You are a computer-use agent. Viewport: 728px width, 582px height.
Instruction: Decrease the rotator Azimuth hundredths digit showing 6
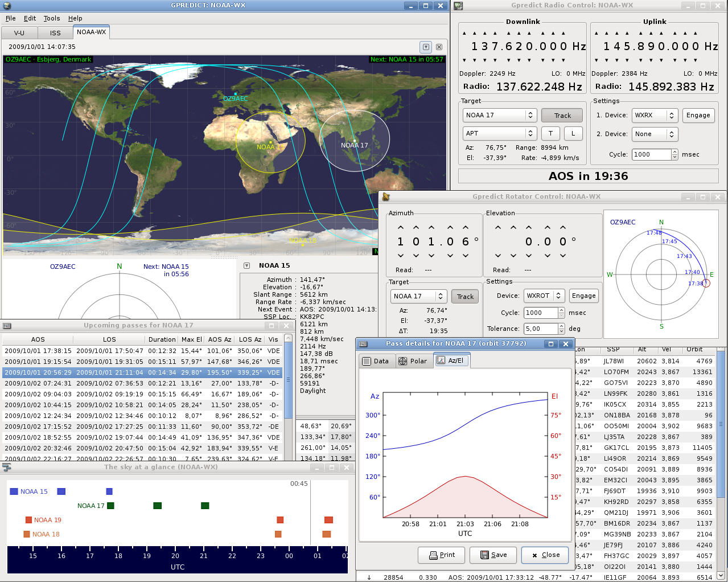coord(466,256)
